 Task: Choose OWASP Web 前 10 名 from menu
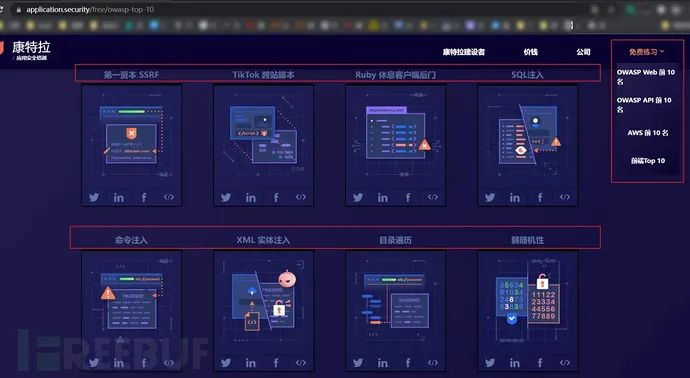click(646, 77)
